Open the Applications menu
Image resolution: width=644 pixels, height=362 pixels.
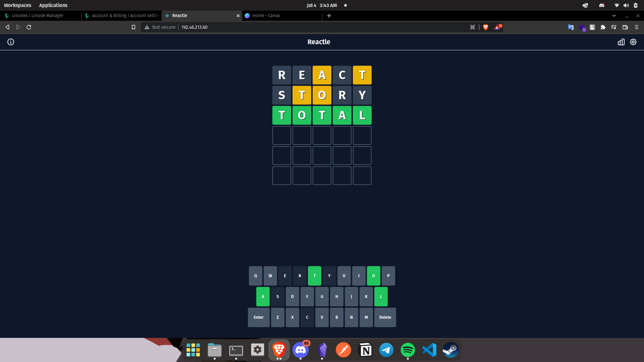click(x=53, y=5)
